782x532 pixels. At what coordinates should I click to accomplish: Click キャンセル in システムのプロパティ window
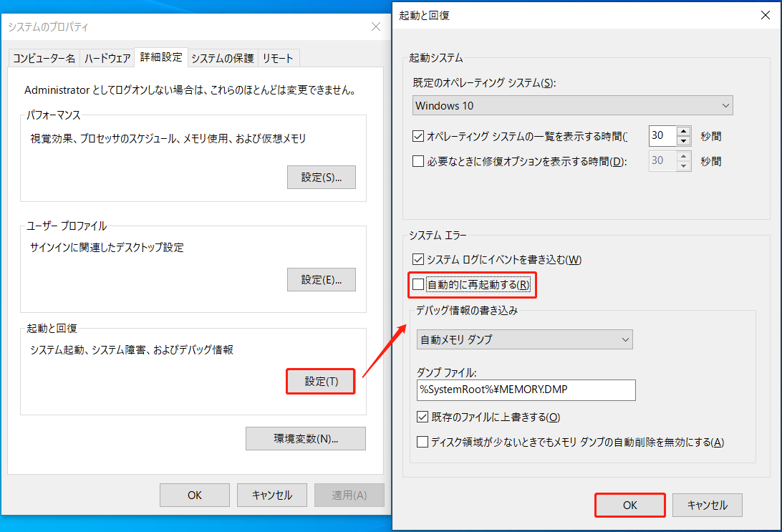coord(272,495)
